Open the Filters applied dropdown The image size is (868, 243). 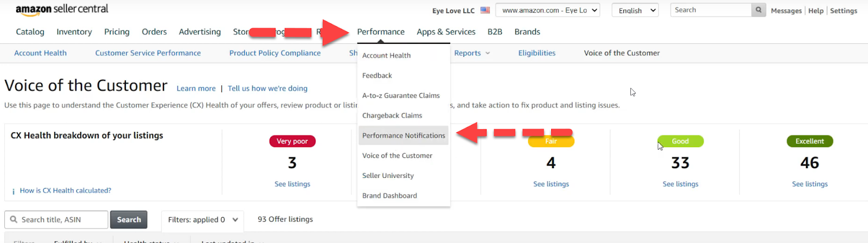click(202, 220)
